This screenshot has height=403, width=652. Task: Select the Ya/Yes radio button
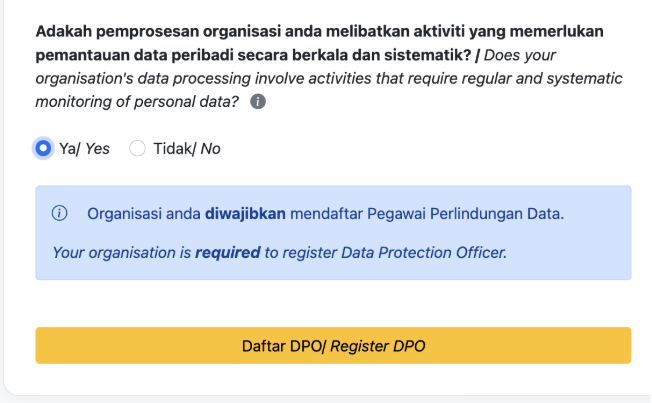click(x=43, y=148)
